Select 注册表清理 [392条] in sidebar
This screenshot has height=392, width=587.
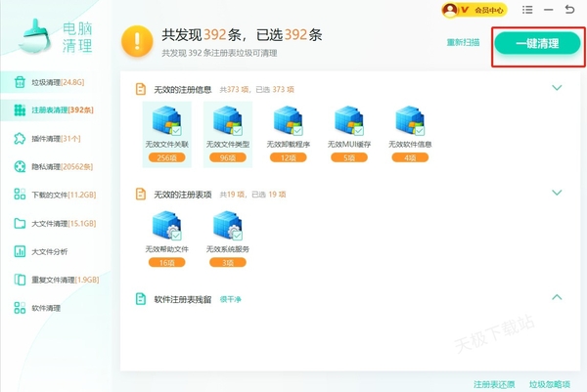tap(56, 109)
